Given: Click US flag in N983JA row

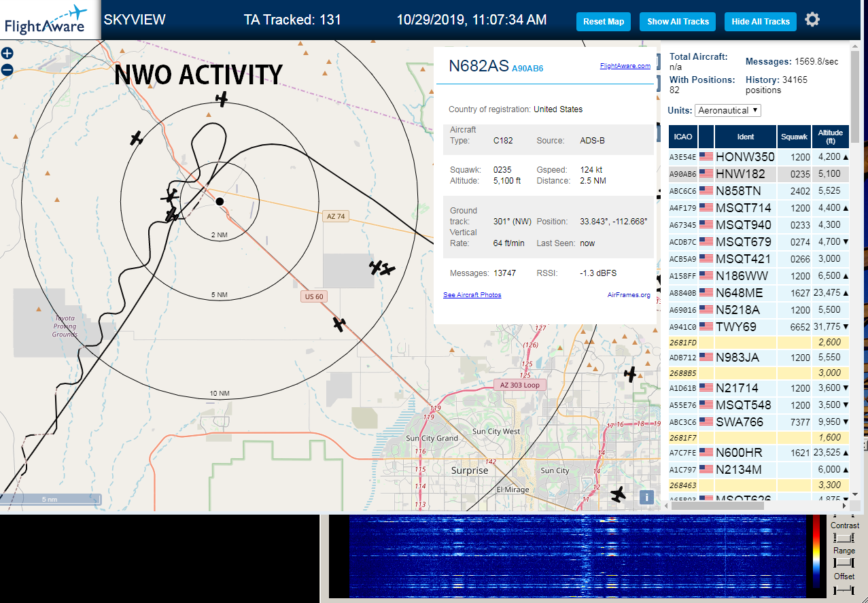Looking at the screenshot, I should [706, 358].
